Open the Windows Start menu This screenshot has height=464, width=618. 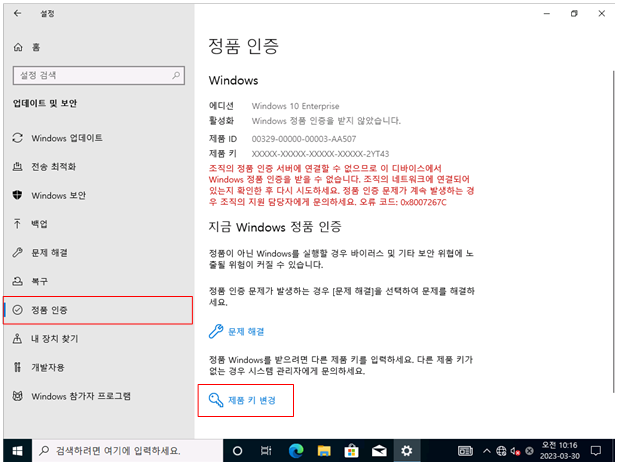click(x=17, y=451)
